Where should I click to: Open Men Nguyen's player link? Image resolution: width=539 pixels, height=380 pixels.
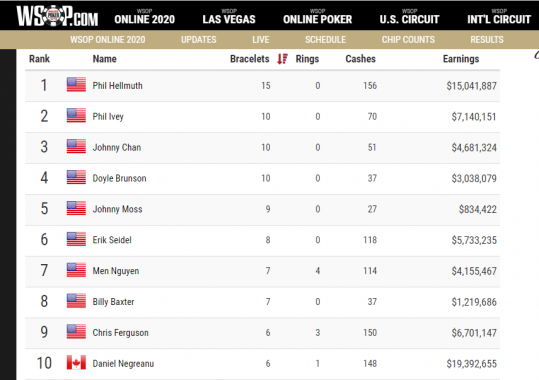pos(116,271)
